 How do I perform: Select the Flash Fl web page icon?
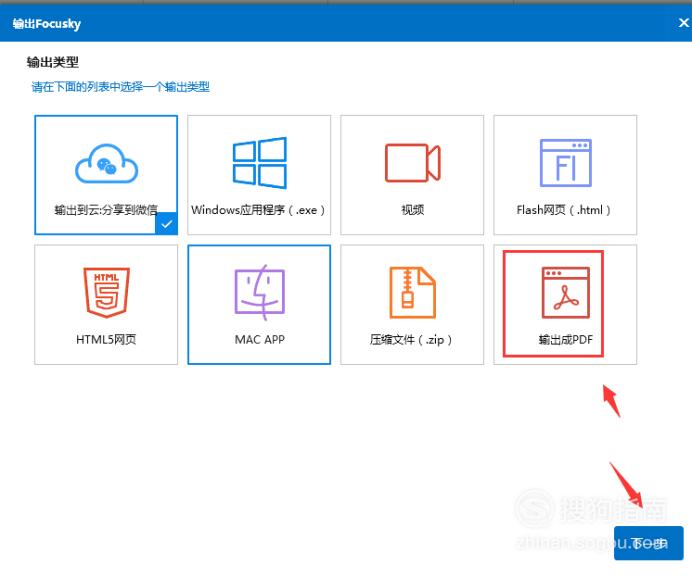click(x=565, y=162)
